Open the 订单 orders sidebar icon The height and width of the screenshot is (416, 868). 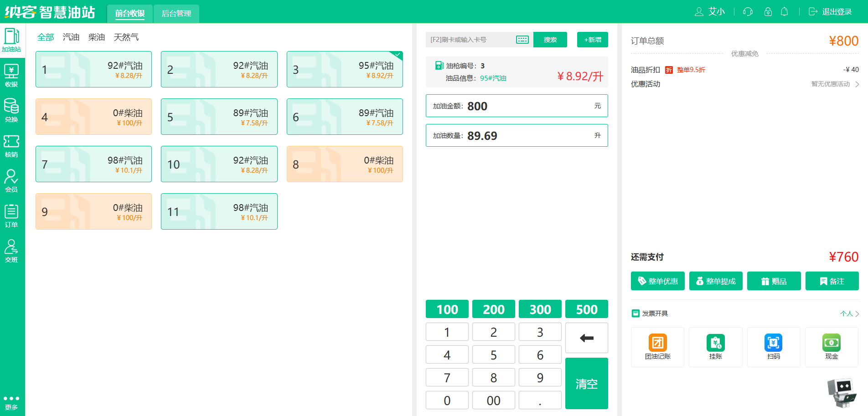point(11,216)
